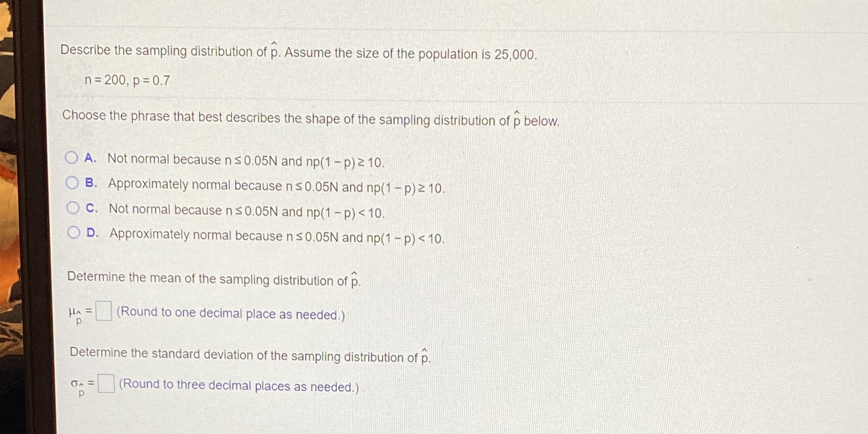Click the bold letter D label
868x434 pixels.
point(93,233)
